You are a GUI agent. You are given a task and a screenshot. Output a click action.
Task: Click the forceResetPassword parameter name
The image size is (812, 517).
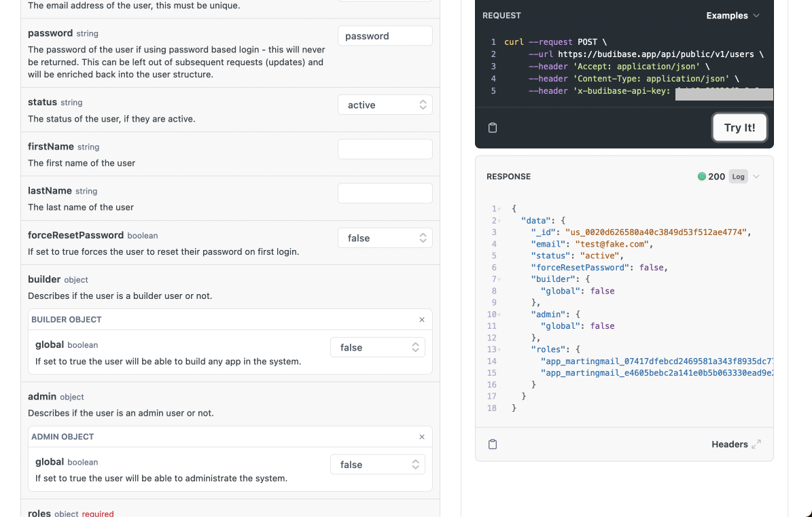(75, 235)
